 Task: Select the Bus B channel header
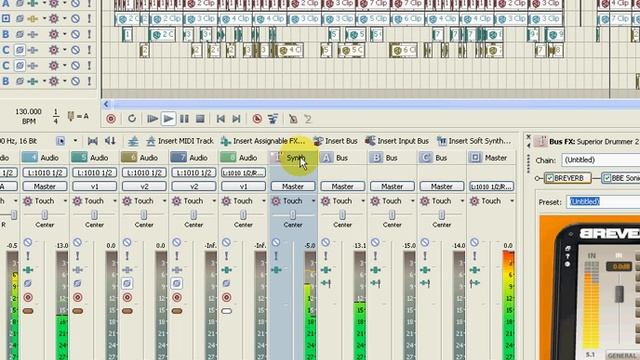click(x=391, y=158)
